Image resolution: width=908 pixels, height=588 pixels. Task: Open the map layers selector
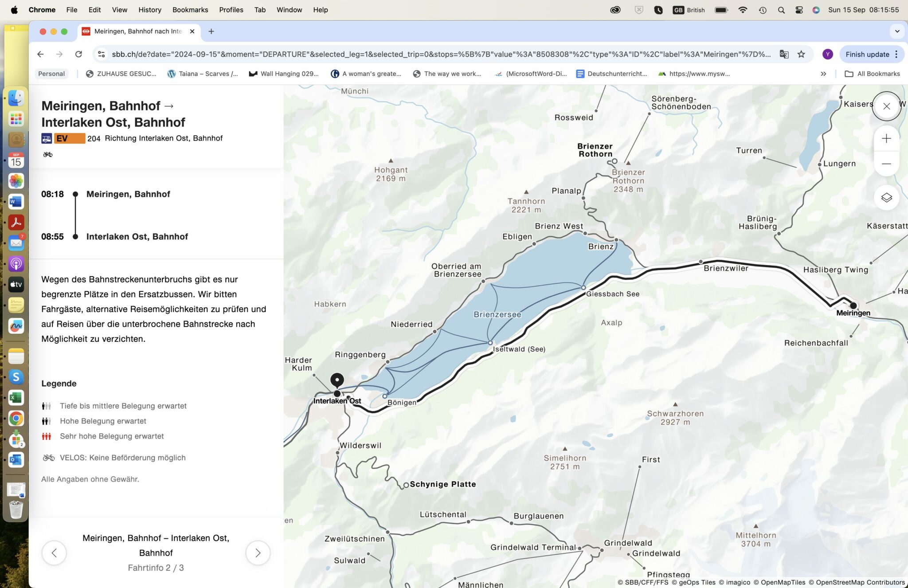pos(886,198)
